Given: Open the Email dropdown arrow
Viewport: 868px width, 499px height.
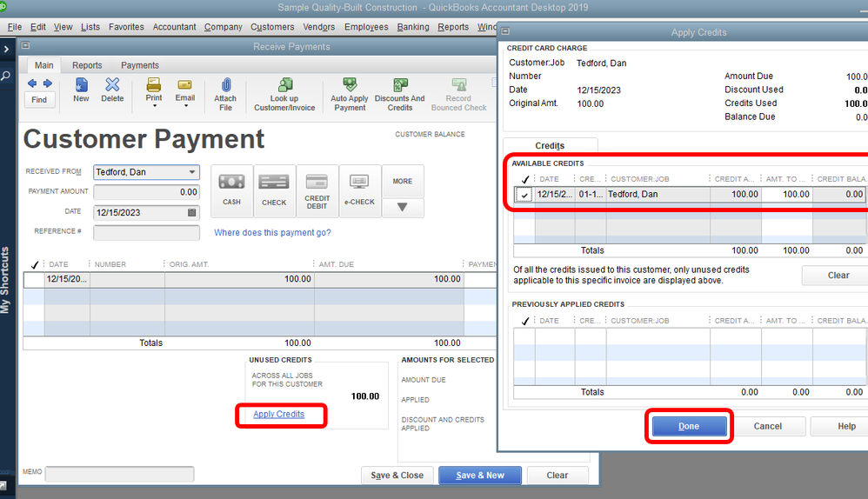Looking at the screenshot, I should (x=186, y=106).
